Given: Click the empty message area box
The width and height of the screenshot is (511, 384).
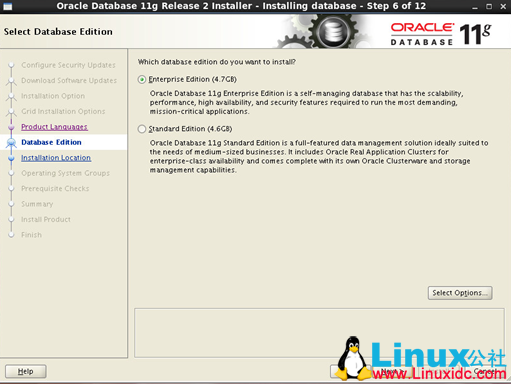Looking at the screenshot, I should [319, 333].
